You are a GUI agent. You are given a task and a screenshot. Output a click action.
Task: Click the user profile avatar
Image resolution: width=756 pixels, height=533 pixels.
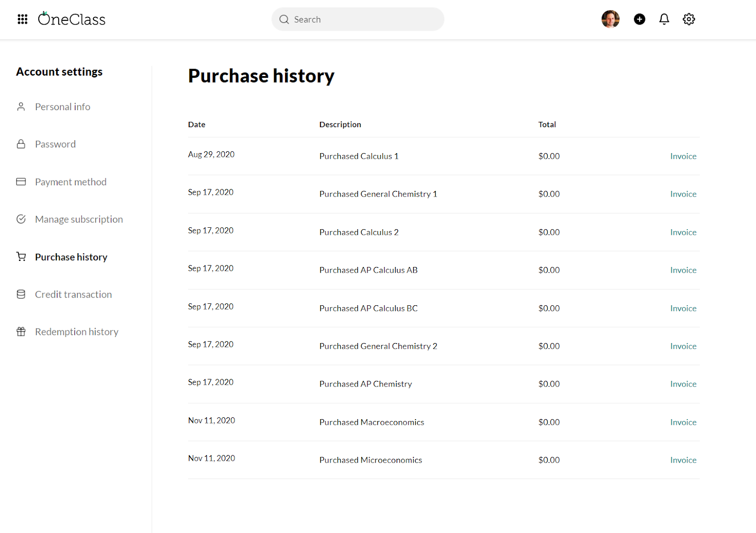(x=610, y=19)
